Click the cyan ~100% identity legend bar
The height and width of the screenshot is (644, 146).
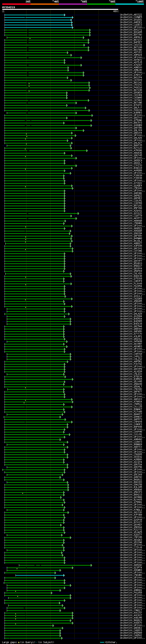coord(130,4)
